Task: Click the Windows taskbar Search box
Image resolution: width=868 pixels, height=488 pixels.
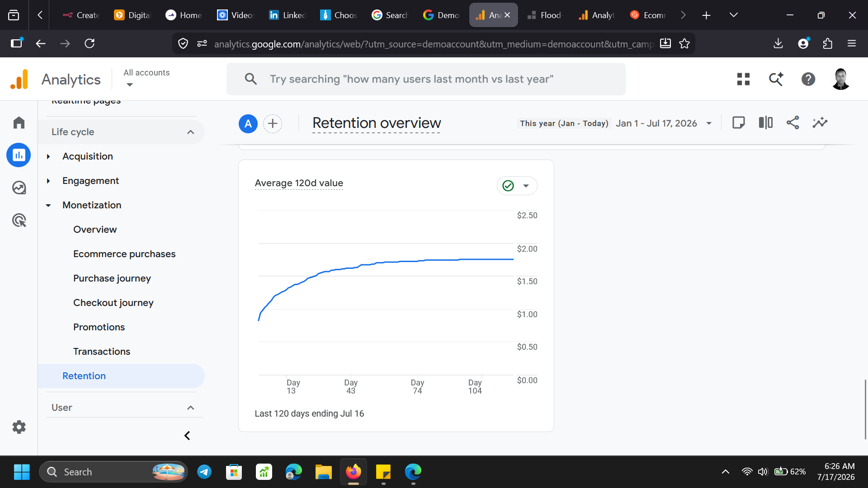Action: click(113, 472)
